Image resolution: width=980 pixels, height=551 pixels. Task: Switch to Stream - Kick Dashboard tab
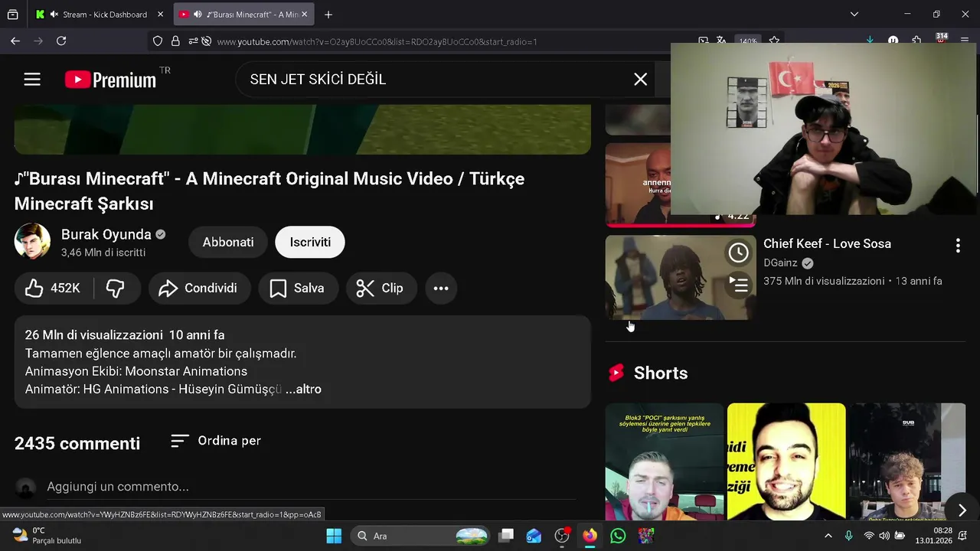100,15
